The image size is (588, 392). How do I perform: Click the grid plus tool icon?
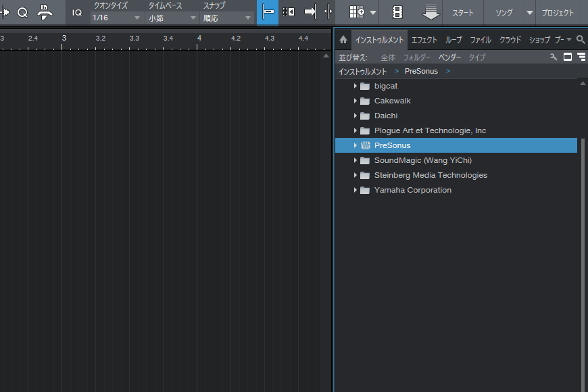point(358,12)
